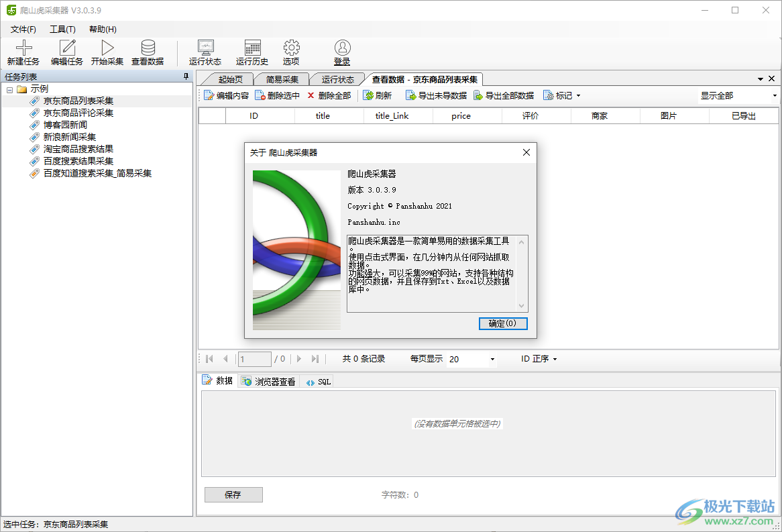Click 删除全部 to clear all data
This screenshot has height=532, width=782.
[330, 95]
